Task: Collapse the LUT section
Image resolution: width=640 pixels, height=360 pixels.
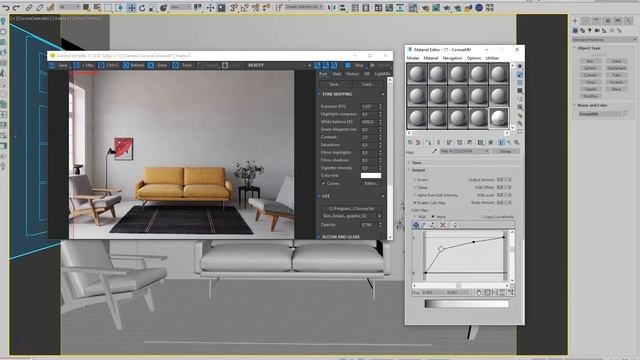Action: click(319, 196)
